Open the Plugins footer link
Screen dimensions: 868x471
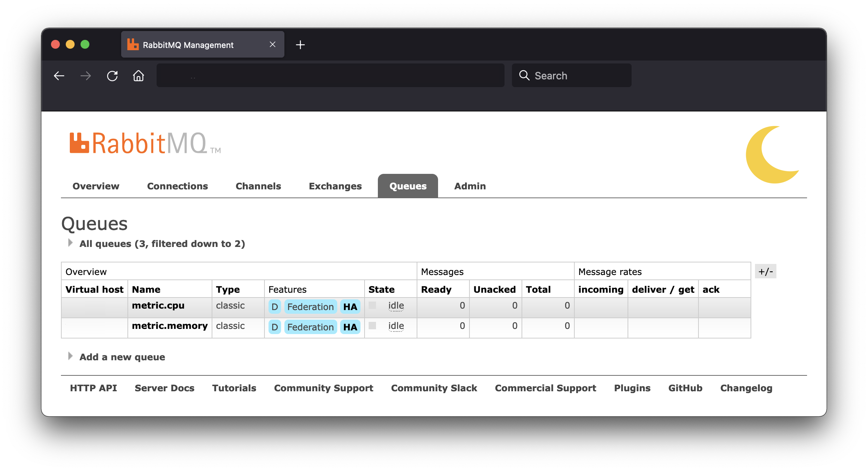click(632, 388)
